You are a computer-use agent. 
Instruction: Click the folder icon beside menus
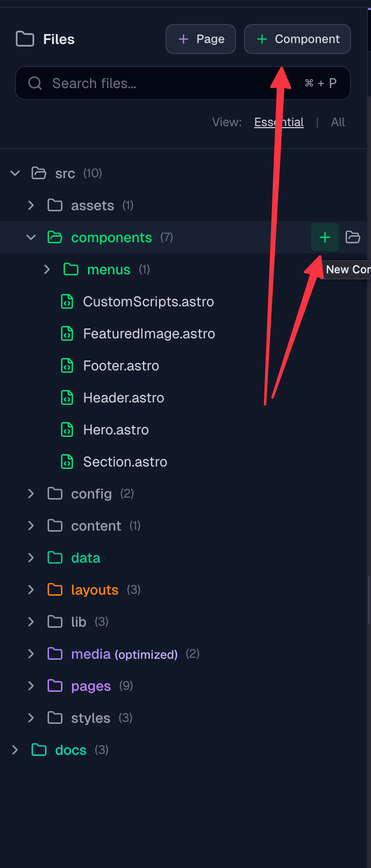(70, 269)
